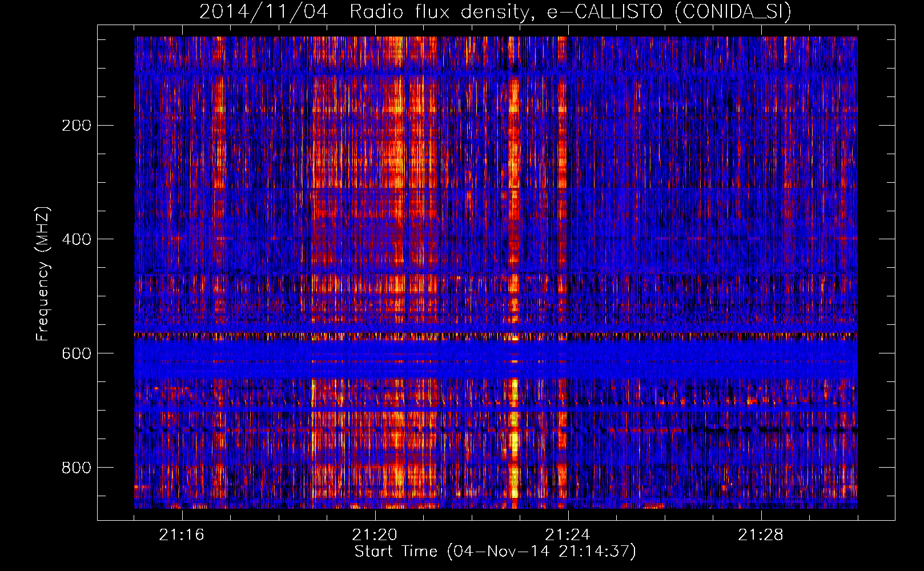The image size is (924, 571).
Task: Click the 600 frequency tick label
Action: point(77,353)
